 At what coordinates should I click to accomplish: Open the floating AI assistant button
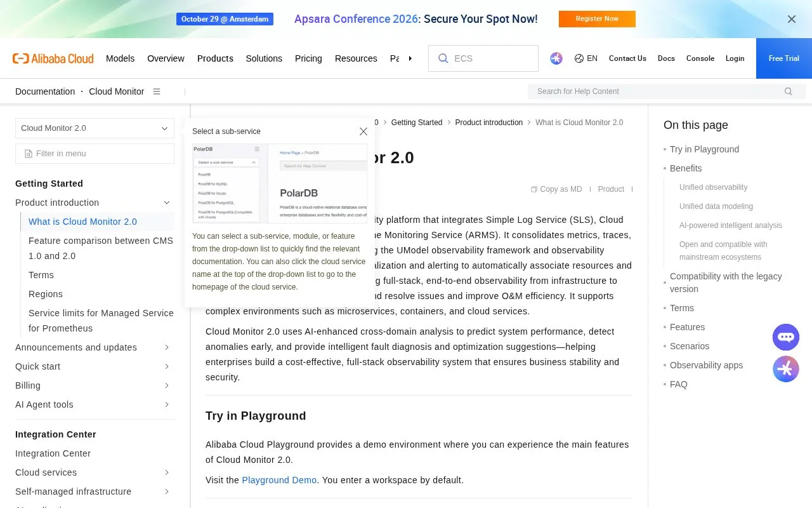click(x=786, y=369)
